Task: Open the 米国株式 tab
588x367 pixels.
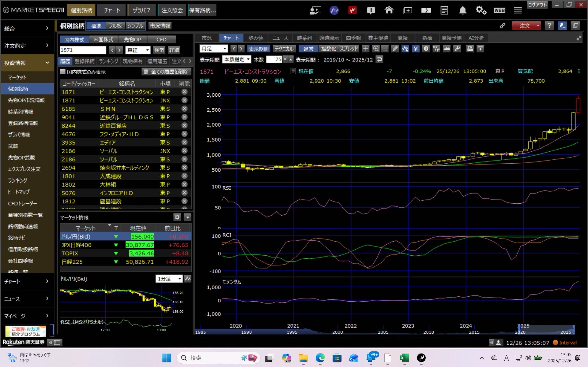Action: point(103,40)
